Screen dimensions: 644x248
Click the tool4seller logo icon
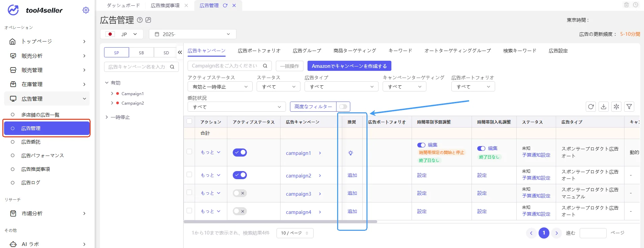[x=13, y=10]
